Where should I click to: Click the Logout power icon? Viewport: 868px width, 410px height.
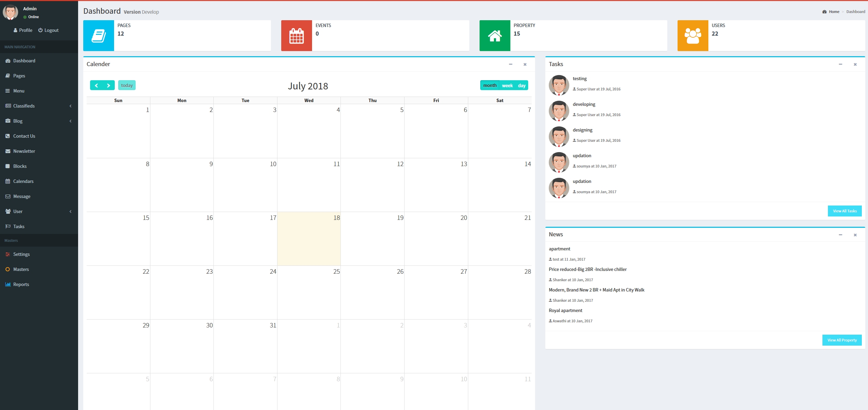(40, 30)
